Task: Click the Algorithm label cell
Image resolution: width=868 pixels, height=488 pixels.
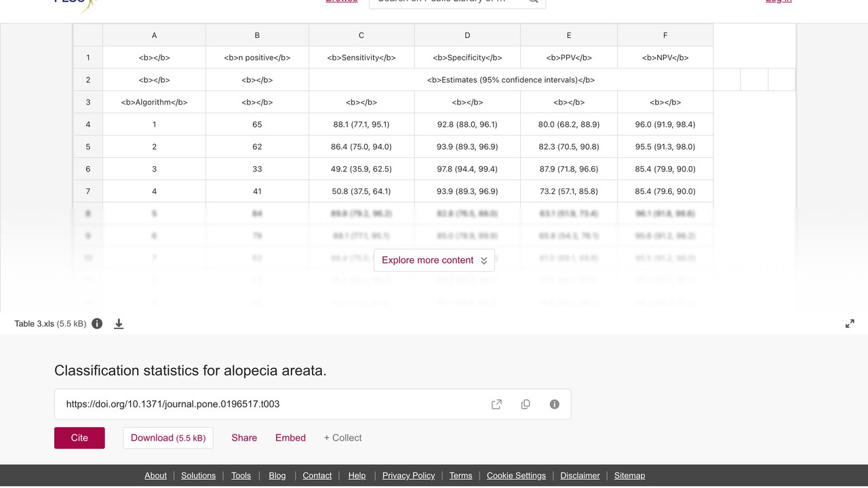Action: 155,102
